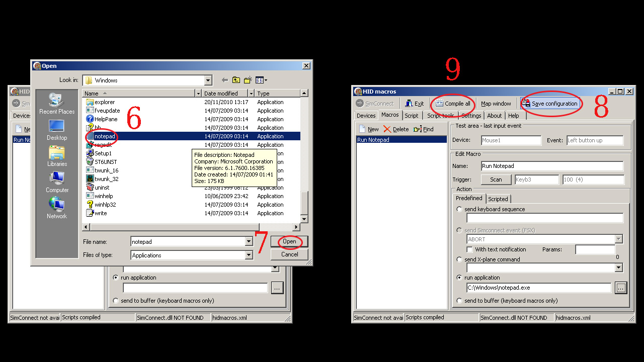Toggle the With text notification checkbox
This screenshot has width=644, height=362.
click(x=470, y=249)
